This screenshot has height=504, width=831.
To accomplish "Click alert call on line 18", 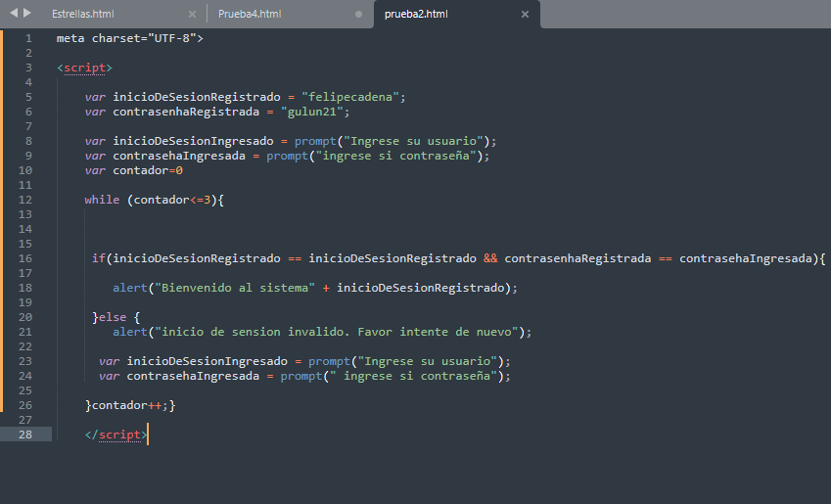I will click(130, 288).
